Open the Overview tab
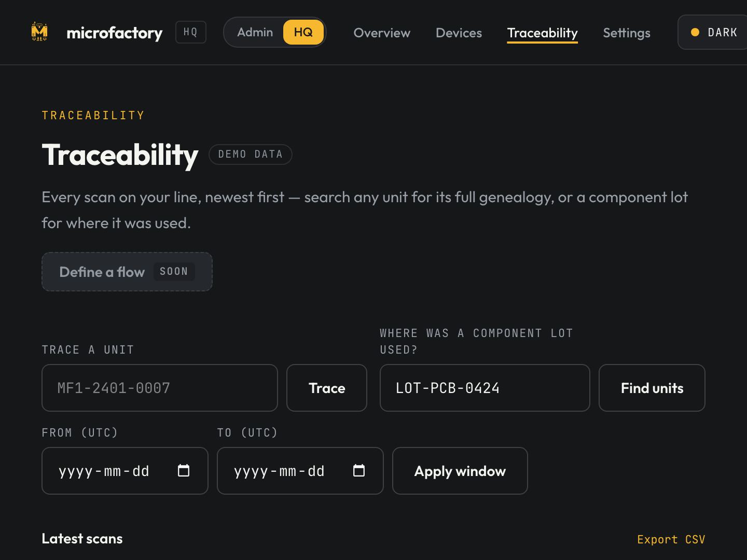The height and width of the screenshot is (560, 747). pos(382,33)
